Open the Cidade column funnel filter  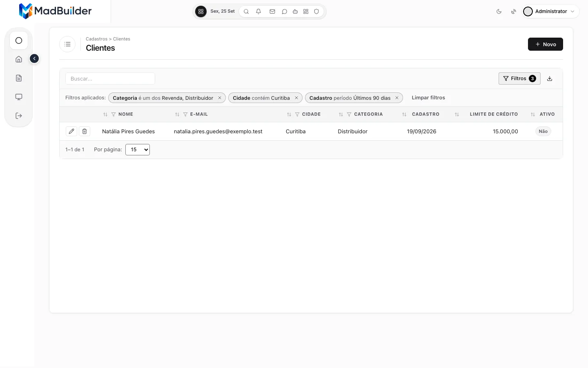[297, 114]
